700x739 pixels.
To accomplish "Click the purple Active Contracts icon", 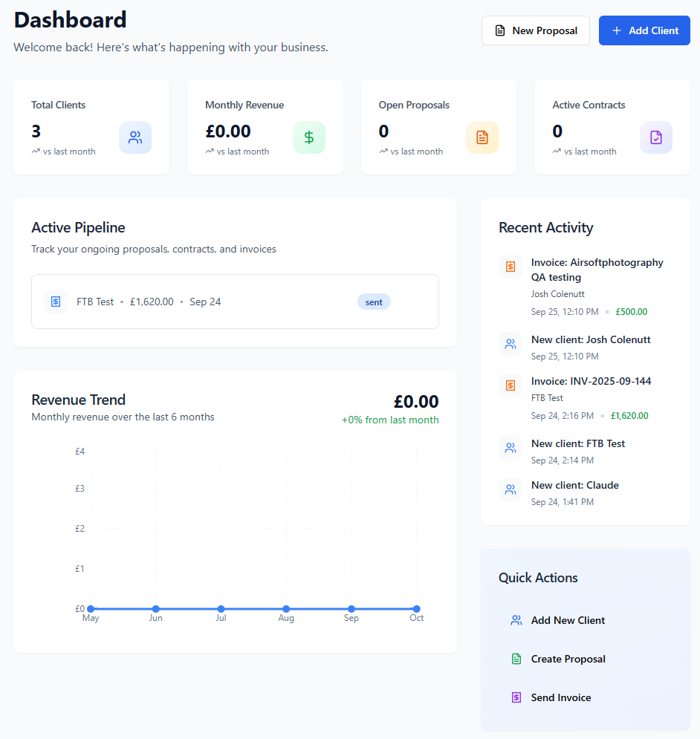I will [x=656, y=137].
